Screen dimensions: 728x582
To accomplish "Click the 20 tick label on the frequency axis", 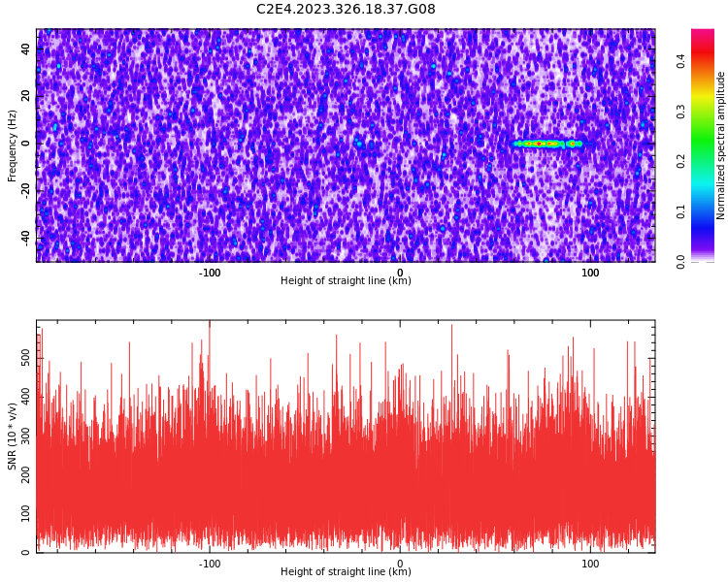I will (26, 96).
